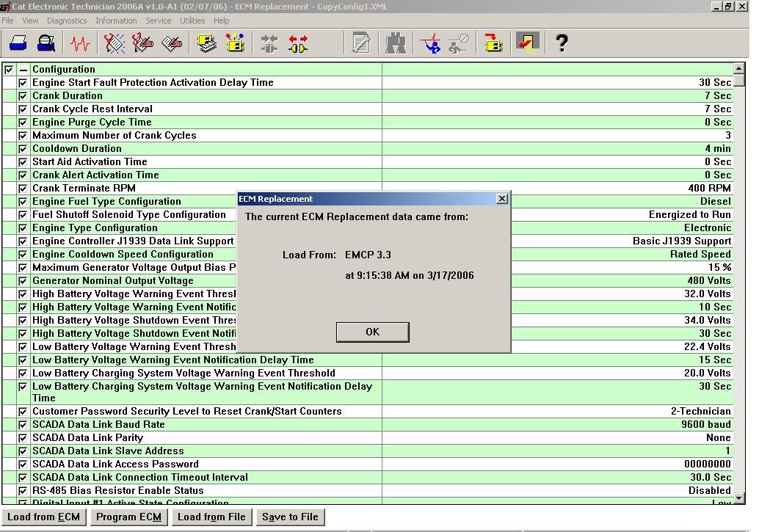This screenshot has width=759, height=532.
Task: Click the scrollbar up arrow of the parameter list
Action: [x=738, y=68]
